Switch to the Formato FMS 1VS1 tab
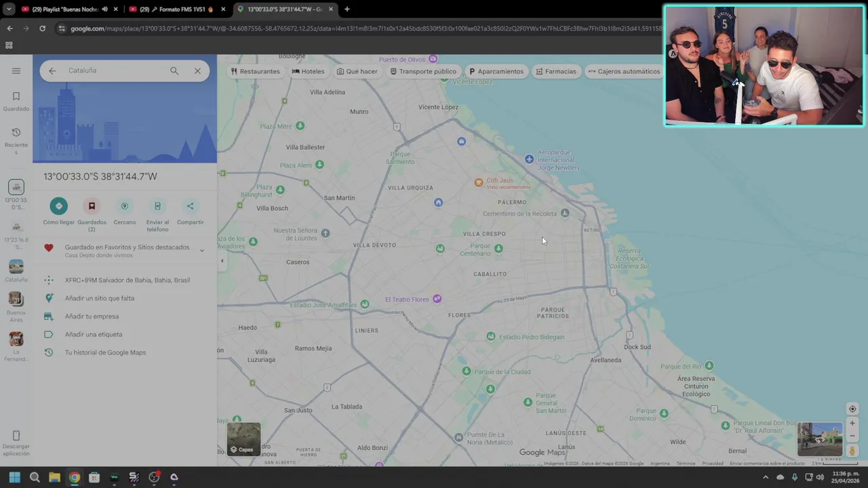 click(176, 9)
